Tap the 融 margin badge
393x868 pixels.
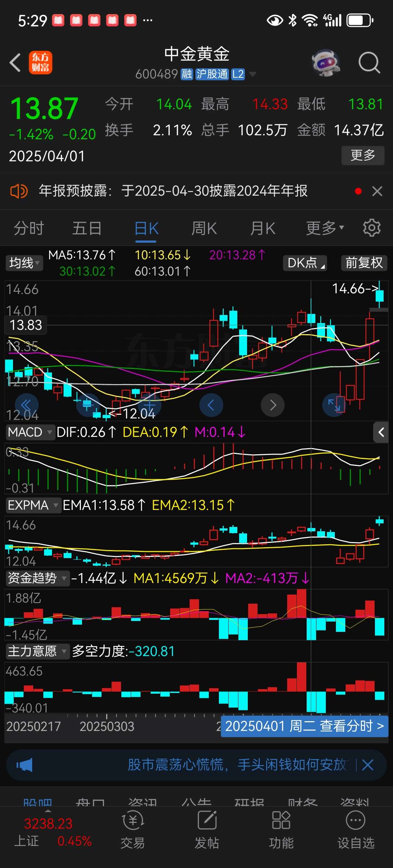tap(187, 74)
